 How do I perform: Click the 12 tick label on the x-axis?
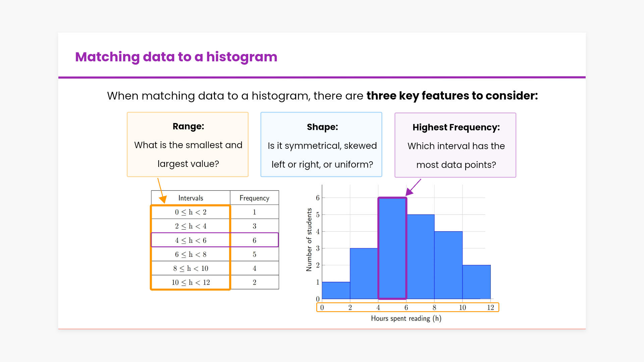click(x=490, y=308)
